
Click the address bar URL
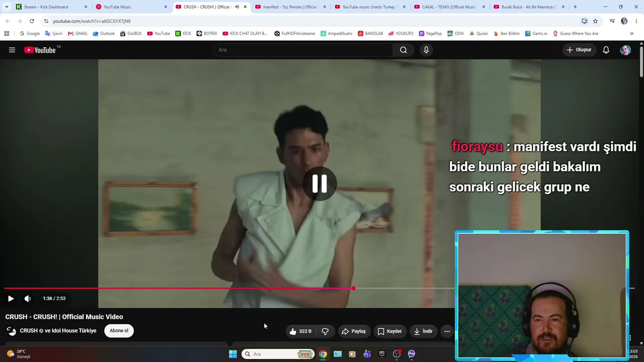pos(92,21)
